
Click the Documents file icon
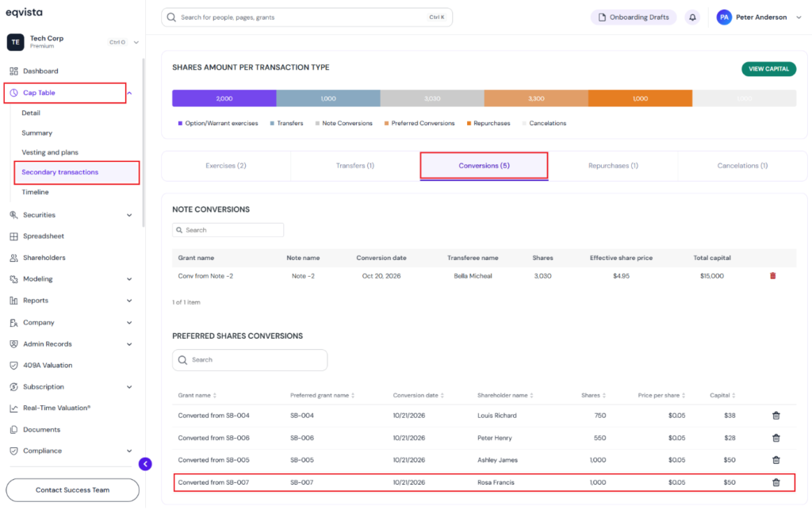point(13,430)
